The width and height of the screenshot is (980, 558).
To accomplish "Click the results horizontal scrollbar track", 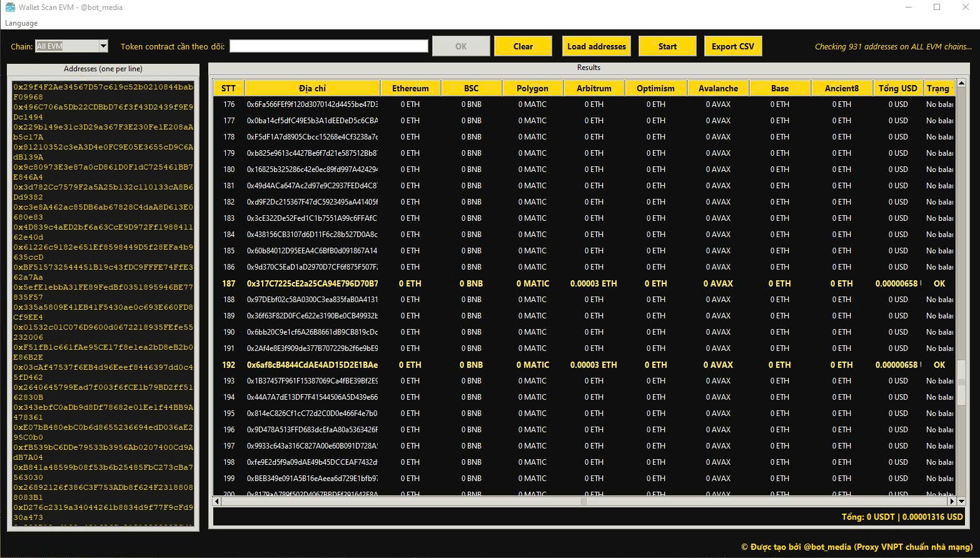I will (585, 501).
